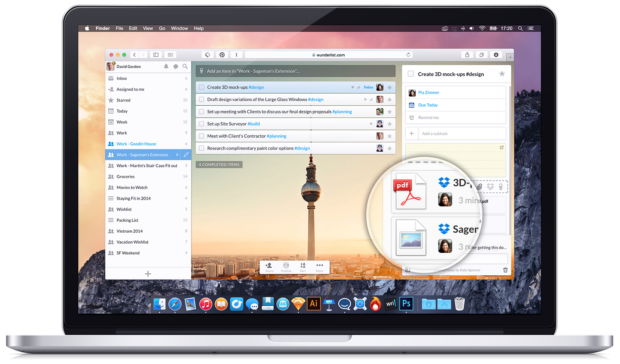Click the microphone icon in the add item bar
This screenshot has height=364, width=620.
click(201, 71)
